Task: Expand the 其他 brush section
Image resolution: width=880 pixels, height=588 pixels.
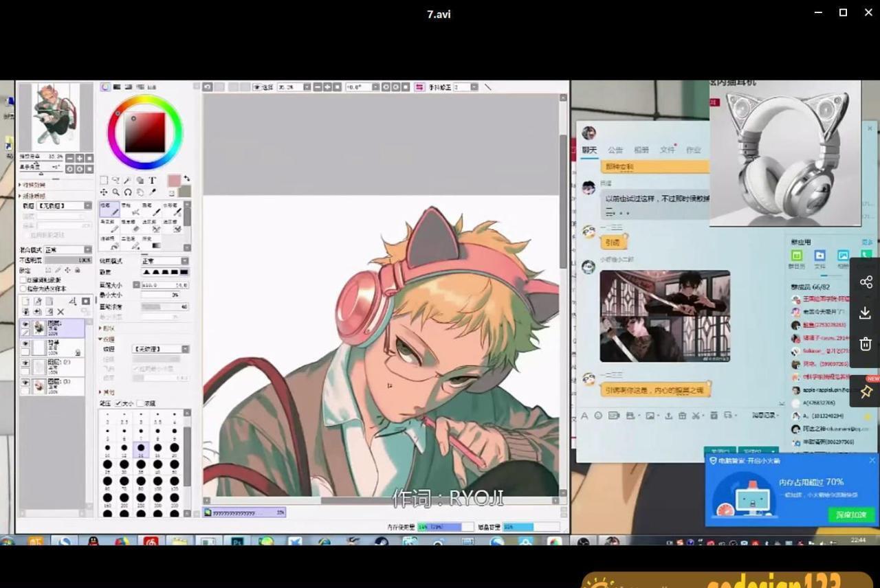Action: pos(107,392)
